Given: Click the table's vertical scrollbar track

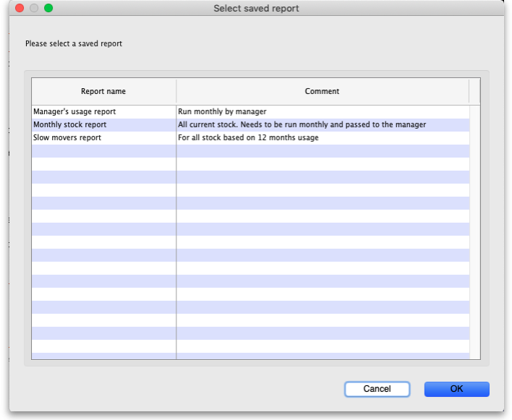Looking at the screenshot, I should (474, 231).
